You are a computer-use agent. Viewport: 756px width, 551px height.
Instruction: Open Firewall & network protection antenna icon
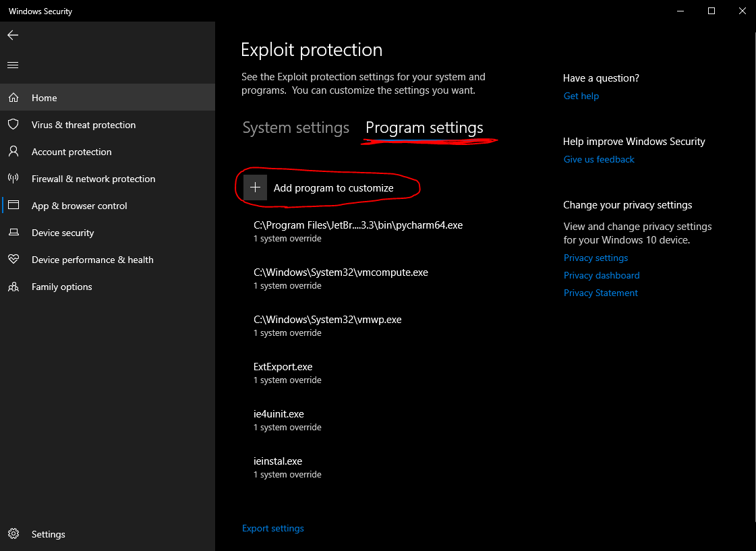click(13, 179)
